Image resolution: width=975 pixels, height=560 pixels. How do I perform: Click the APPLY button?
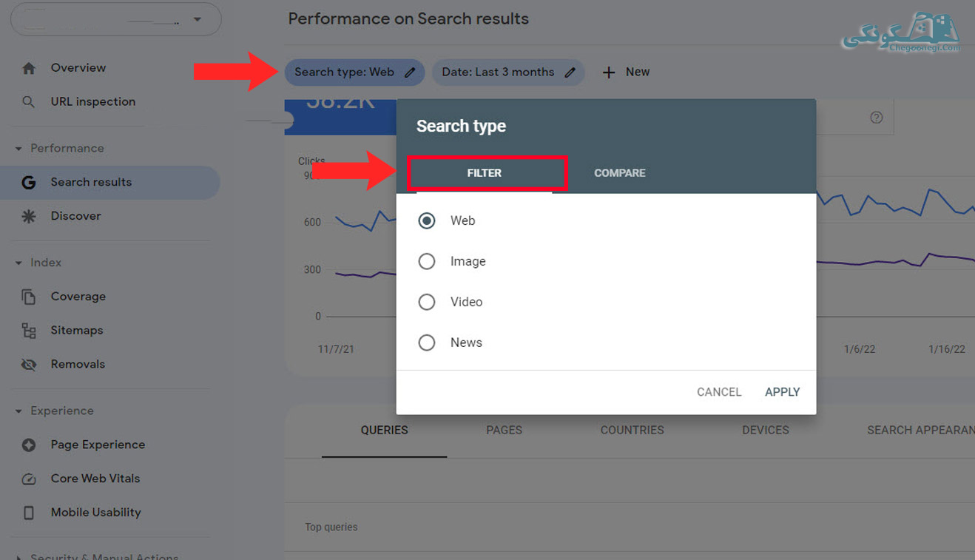tap(783, 392)
